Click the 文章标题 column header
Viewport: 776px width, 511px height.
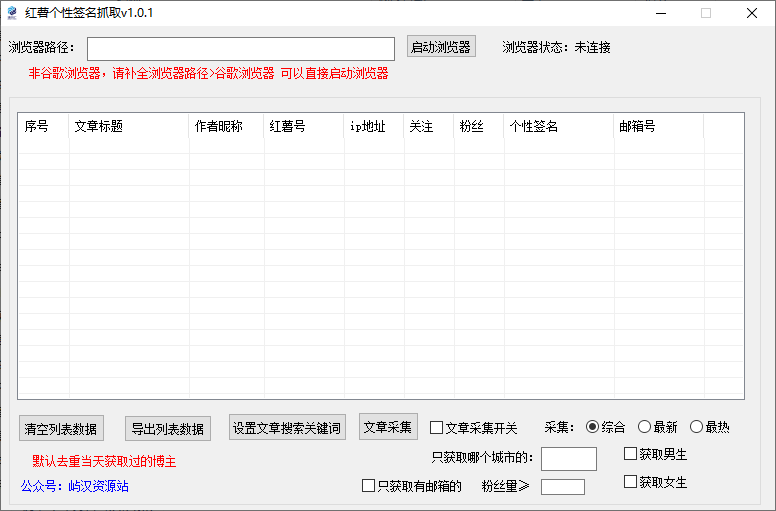(x=129, y=126)
